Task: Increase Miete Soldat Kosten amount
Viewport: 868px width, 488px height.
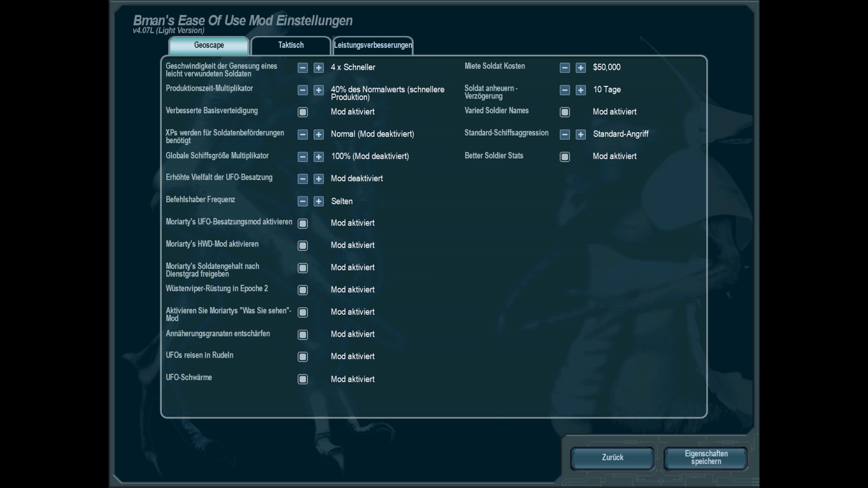Action: 580,68
